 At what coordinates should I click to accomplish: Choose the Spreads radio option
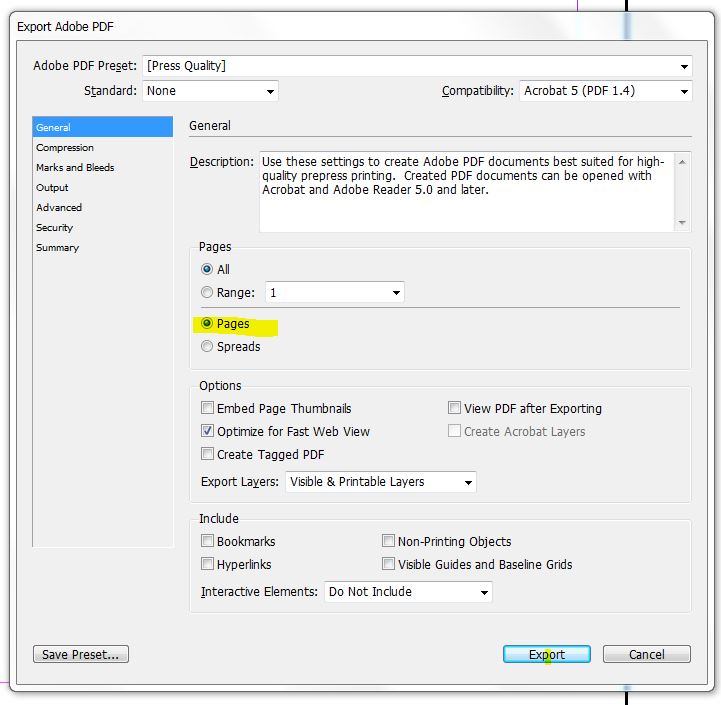[x=207, y=346]
